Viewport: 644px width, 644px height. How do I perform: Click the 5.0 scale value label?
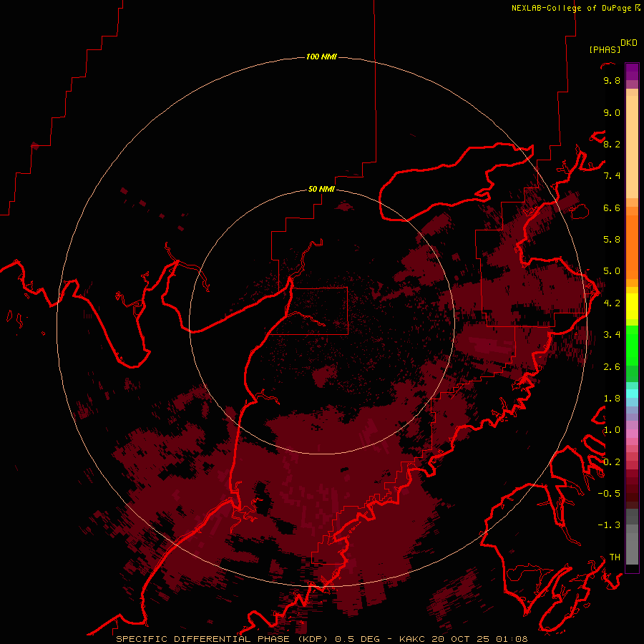[x=612, y=271]
